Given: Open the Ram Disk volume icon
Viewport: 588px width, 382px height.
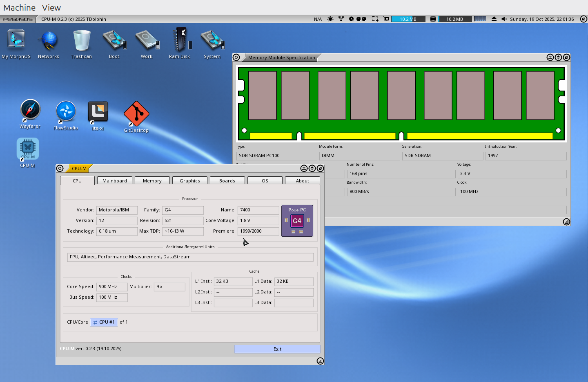Looking at the screenshot, I should pos(180,40).
